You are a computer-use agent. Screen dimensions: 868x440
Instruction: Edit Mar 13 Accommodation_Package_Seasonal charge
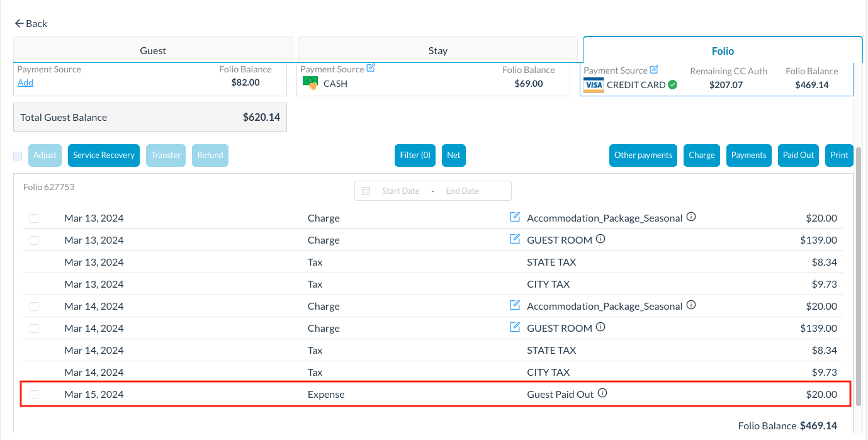tap(515, 217)
